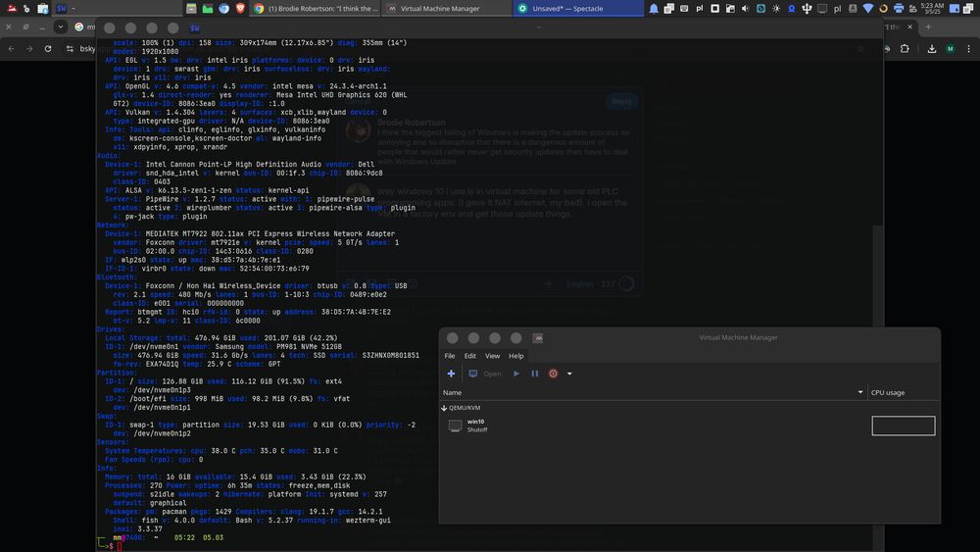The image size is (980, 552).
Task: Click the win10 CPU usage graph
Action: pos(904,426)
